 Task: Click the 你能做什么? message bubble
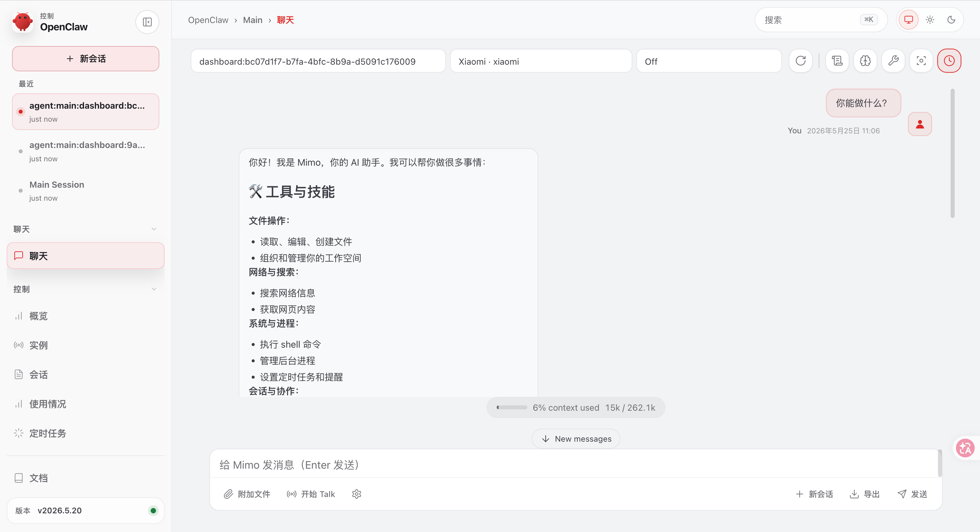(x=863, y=103)
